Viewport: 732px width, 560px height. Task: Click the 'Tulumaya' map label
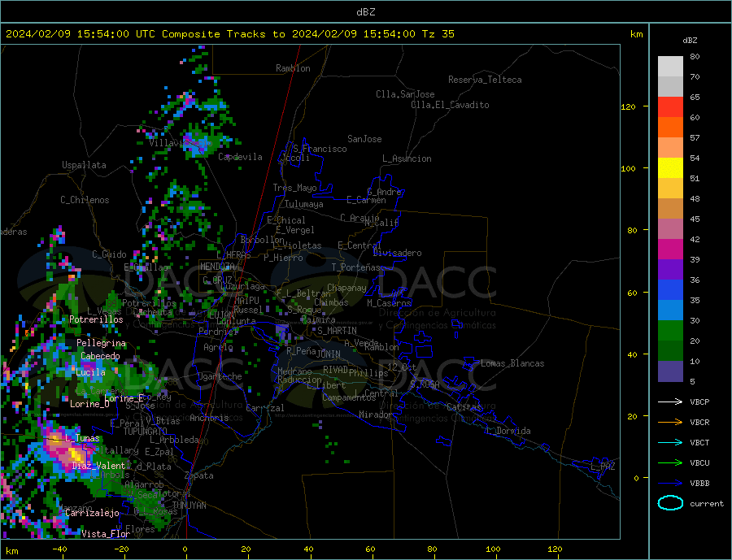pyautogui.click(x=304, y=204)
